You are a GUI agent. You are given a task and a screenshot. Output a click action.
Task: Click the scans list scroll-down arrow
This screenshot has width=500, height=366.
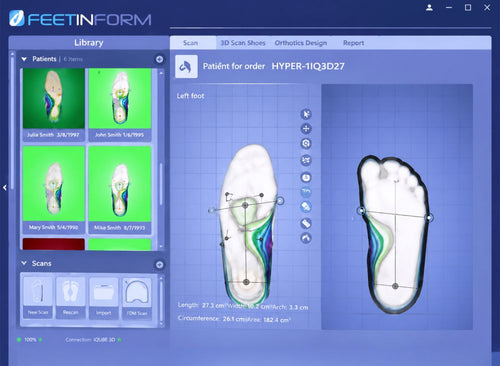[161, 323]
